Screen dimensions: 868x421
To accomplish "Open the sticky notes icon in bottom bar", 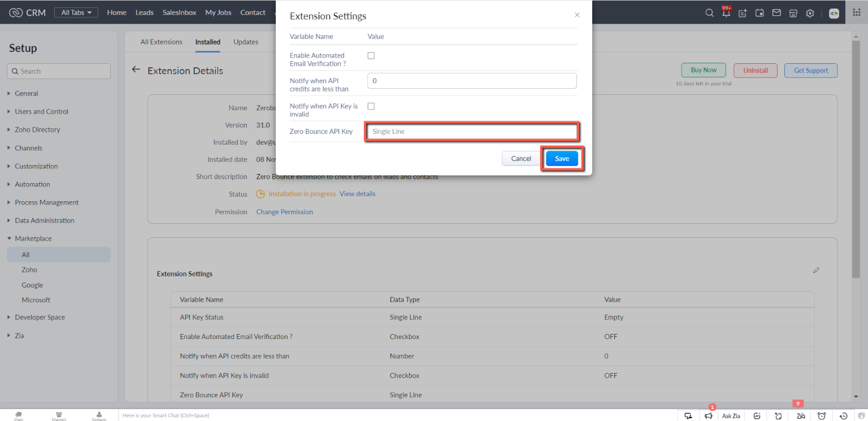I will pyautogui.click(x=778, y=416).
